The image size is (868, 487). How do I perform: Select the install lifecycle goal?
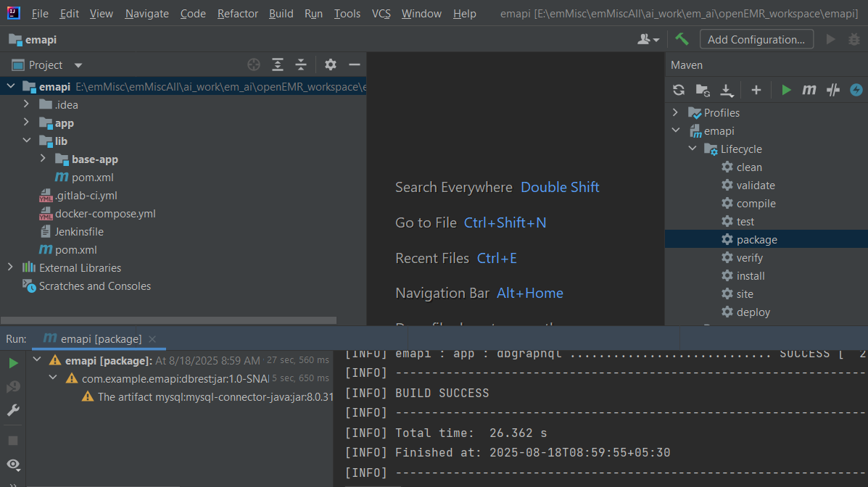coord(751,275)
